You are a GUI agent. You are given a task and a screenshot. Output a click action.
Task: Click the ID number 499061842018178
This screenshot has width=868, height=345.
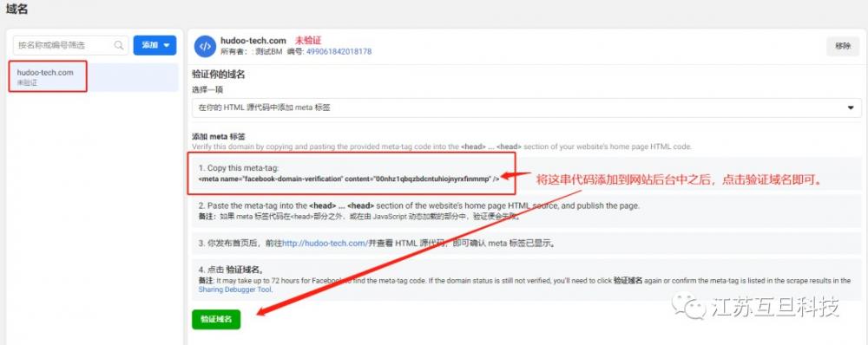(x=339, y=51)
